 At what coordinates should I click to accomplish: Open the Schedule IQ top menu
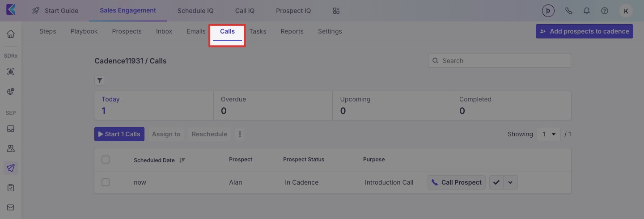195,11
